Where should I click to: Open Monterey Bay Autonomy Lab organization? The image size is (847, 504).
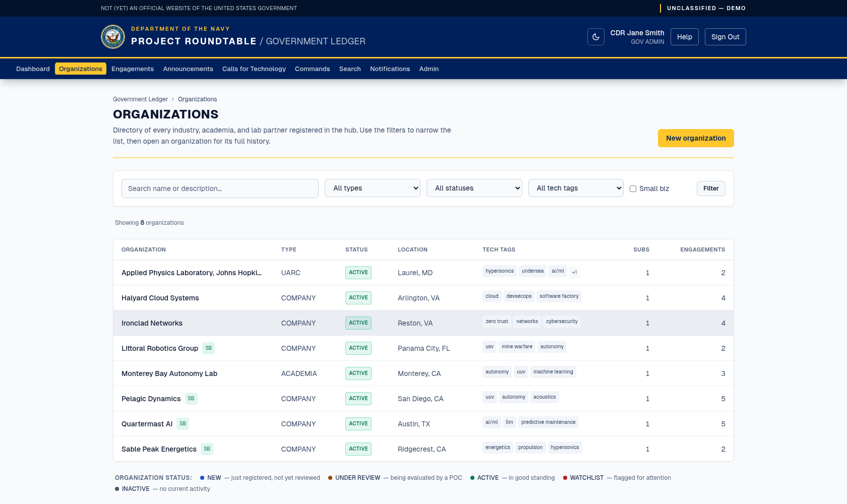[169, 373]
